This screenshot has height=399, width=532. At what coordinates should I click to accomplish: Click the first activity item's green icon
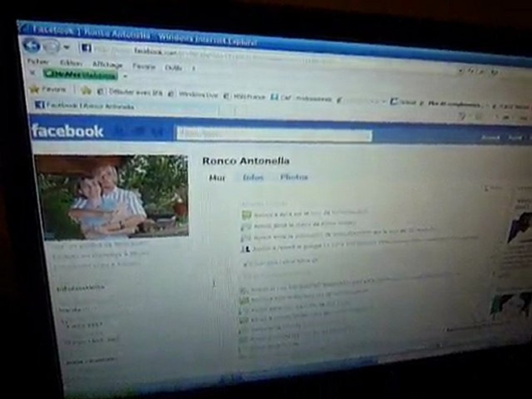pyautogui.click(x=246, y=215)
